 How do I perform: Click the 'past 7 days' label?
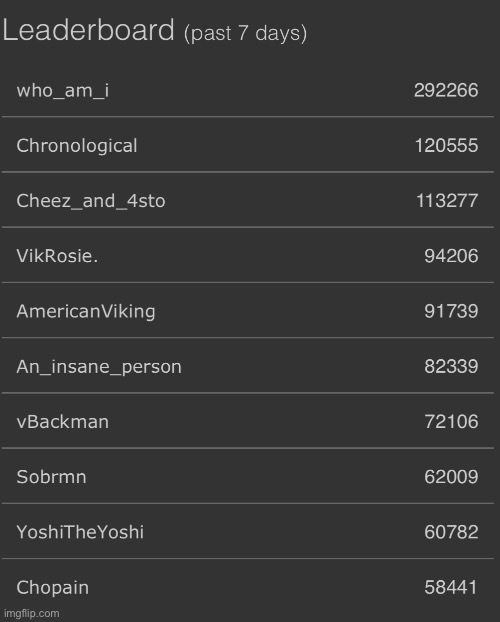point(245,33)
